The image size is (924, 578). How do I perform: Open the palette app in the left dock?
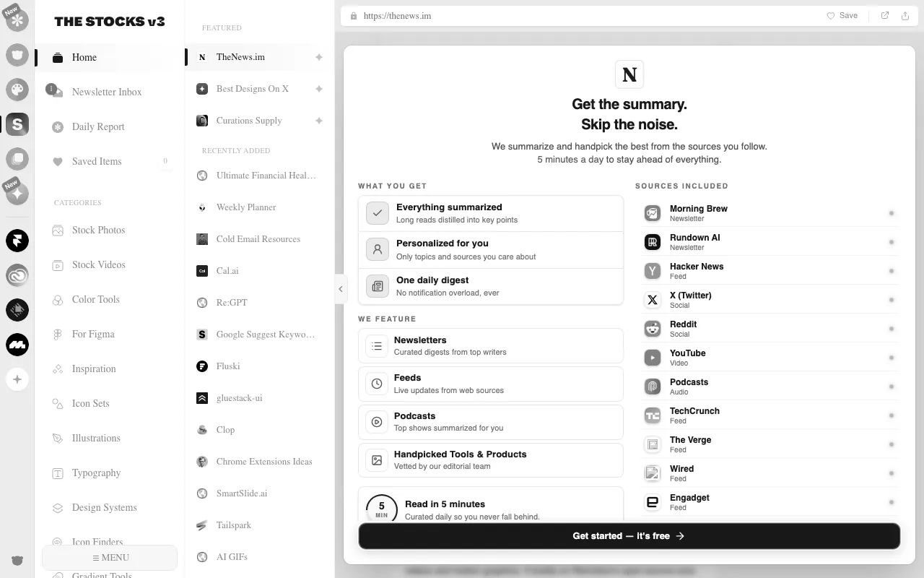pyautogui.click(x=17, y=90)
